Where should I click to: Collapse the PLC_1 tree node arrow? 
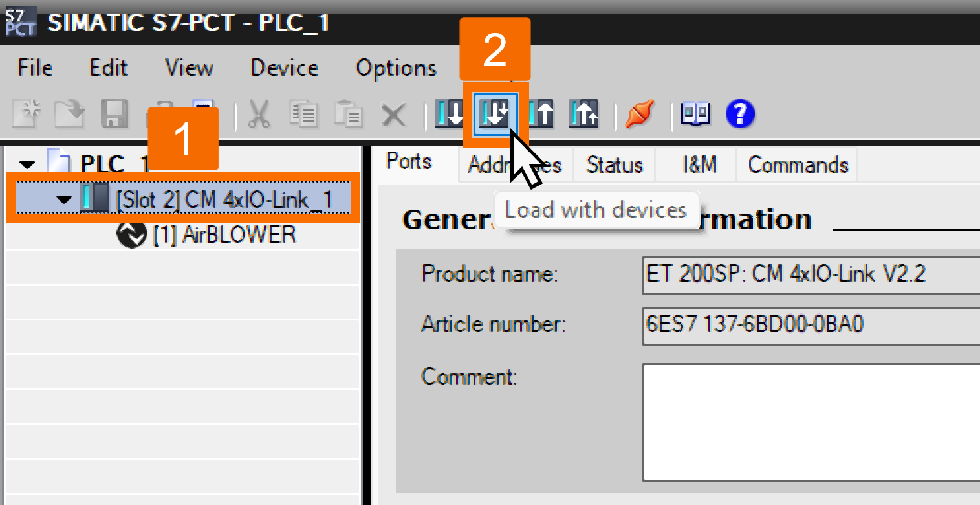click(x=28, y=164)
